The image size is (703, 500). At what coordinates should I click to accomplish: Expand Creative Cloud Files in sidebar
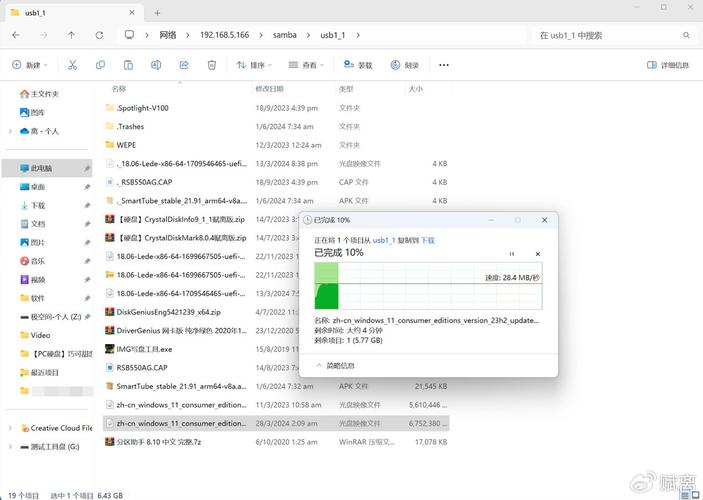click(x=10, y=428)
